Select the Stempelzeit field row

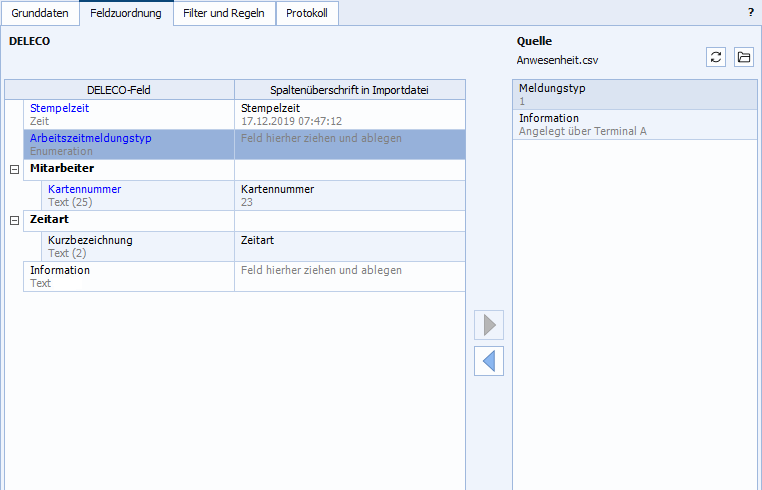pyautogui.click(x=58, y=107)
